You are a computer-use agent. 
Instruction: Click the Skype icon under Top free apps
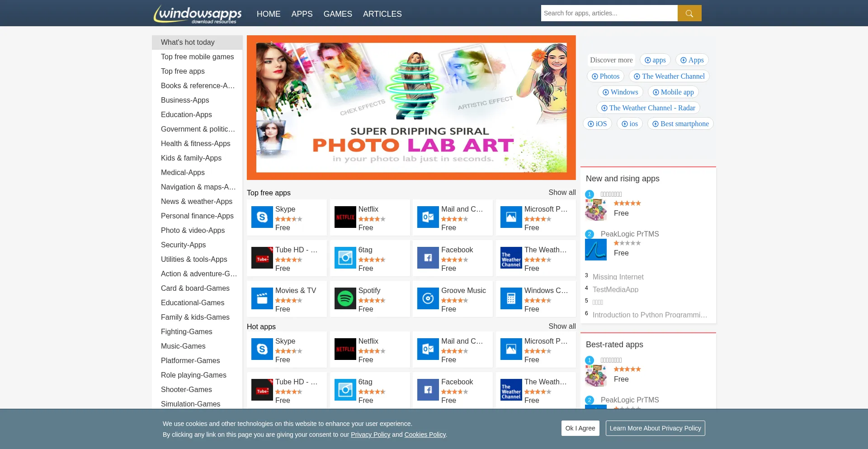click(x=262, y=217)
